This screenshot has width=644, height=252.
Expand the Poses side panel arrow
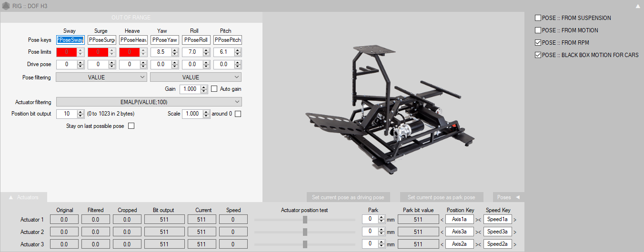[x=517, y=197]
